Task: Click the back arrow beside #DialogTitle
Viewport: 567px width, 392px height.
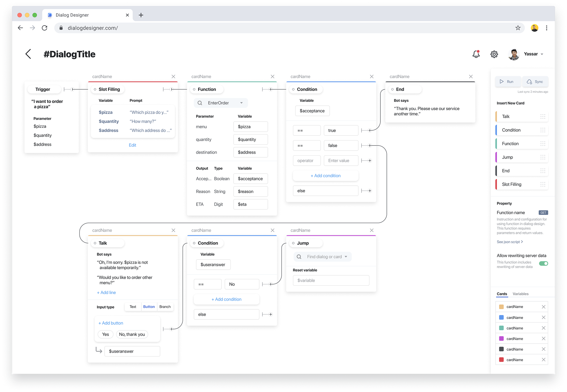Action: 28,54
